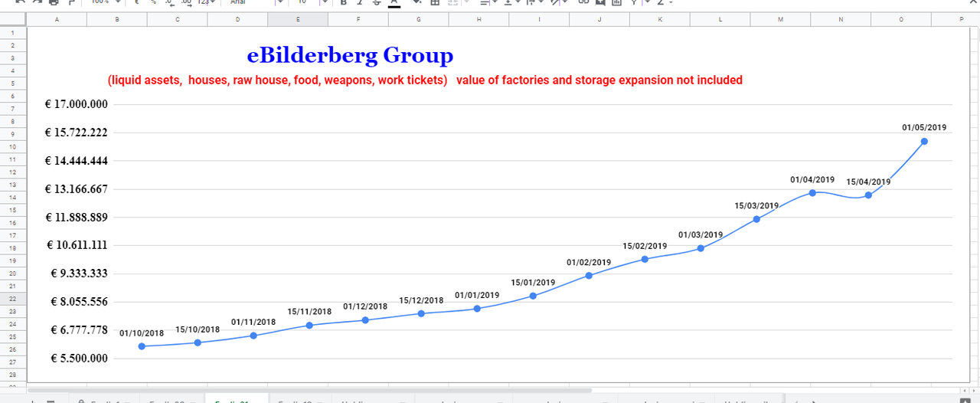Screen dimensions: 980x403
Task: Click data point labeled 01/11/2018
Action: pos(253,336)
